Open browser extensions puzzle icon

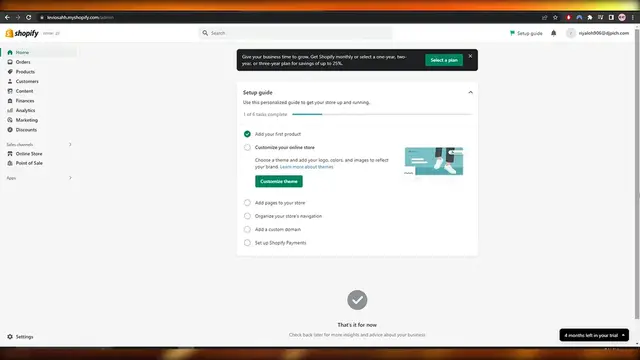(x=590, y=17)
